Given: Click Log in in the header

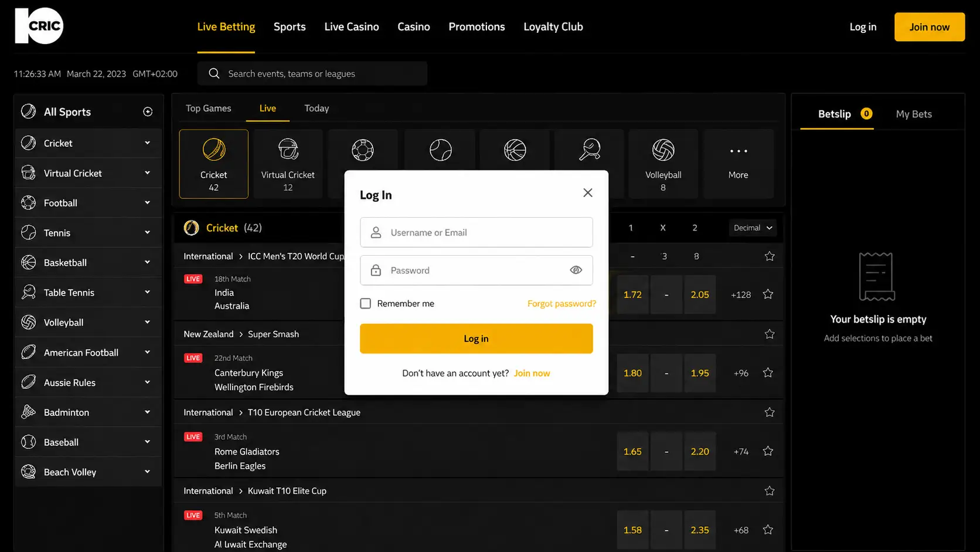Looking at the screenshot, I should [x=863, y=27].
